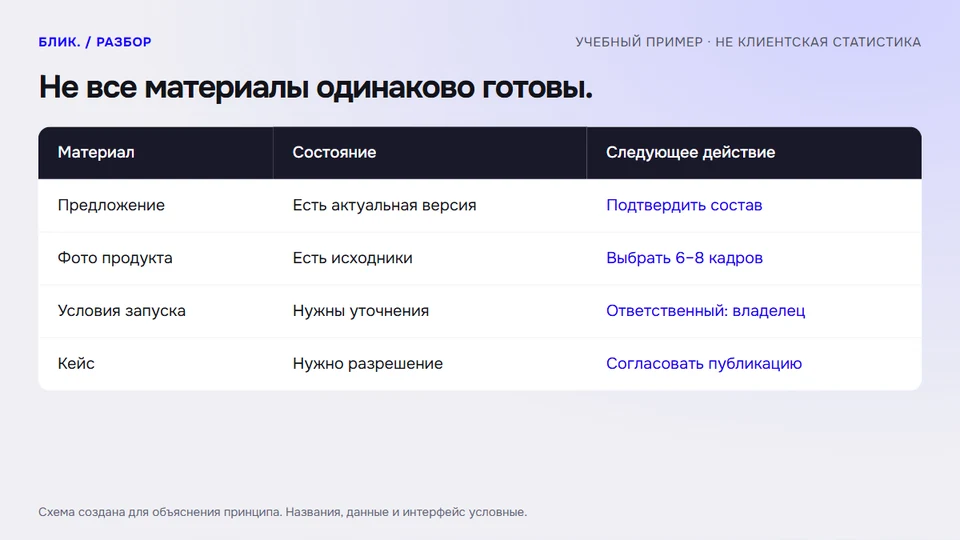The height and width of the screenshot is (540, 960).
Task: Select the 'Кейс' table cell
Action: click(156, 364)
